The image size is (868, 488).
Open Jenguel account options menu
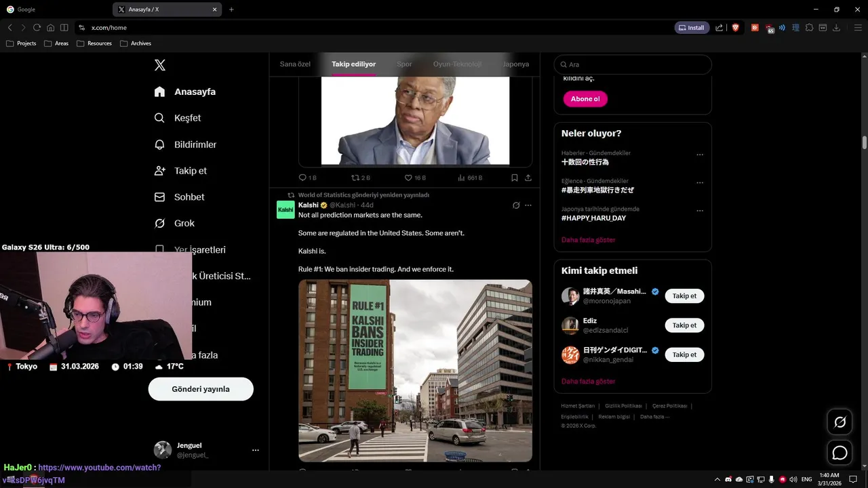[x=256, y=450]
